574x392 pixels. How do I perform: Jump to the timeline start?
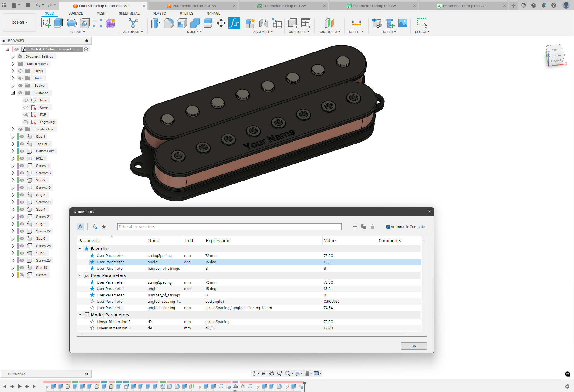4,386
